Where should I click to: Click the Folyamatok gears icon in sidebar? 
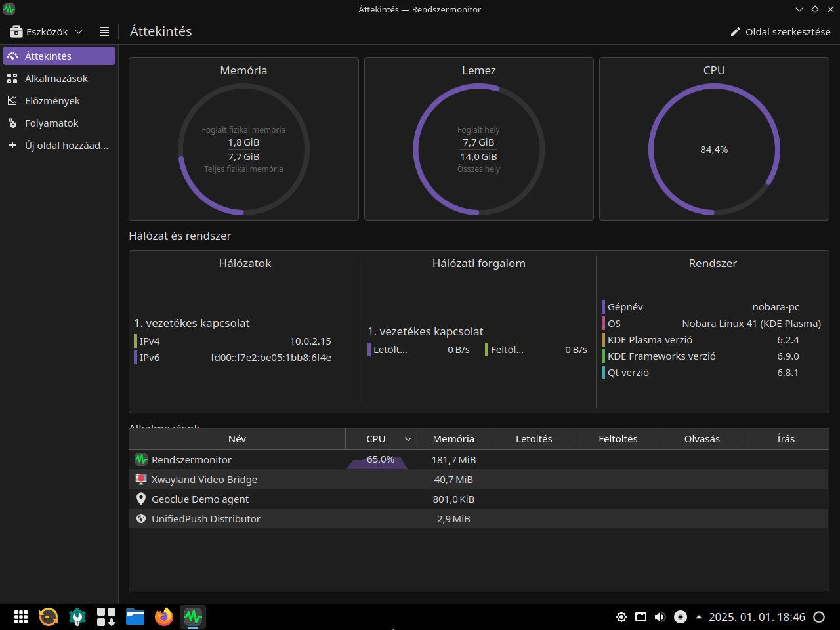[12, 123]
